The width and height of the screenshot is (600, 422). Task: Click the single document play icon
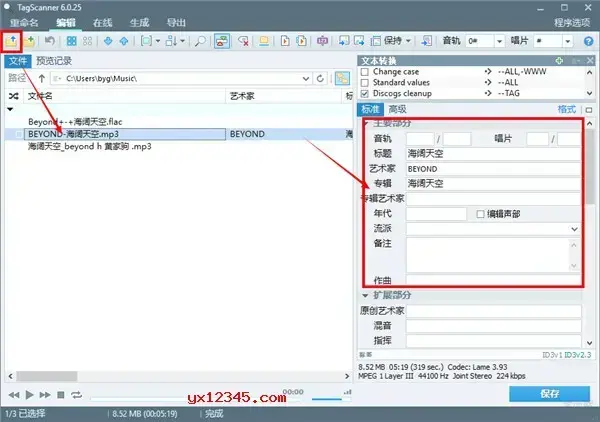pos(285,41)
